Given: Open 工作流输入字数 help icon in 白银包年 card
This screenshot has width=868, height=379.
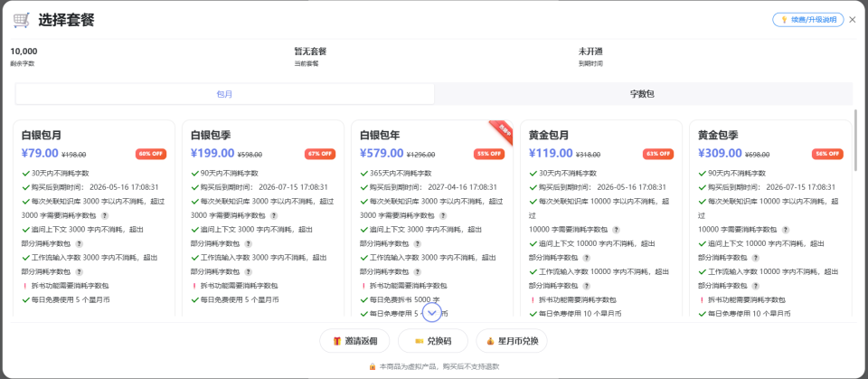Looking at the screenshot, I should click(418, 272).
